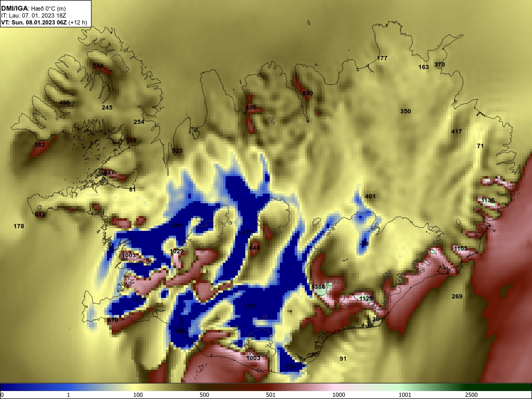The width and height of the screenshot is (532, 399).
Task: Click the map value 648
Action: (x=254, y=248)
